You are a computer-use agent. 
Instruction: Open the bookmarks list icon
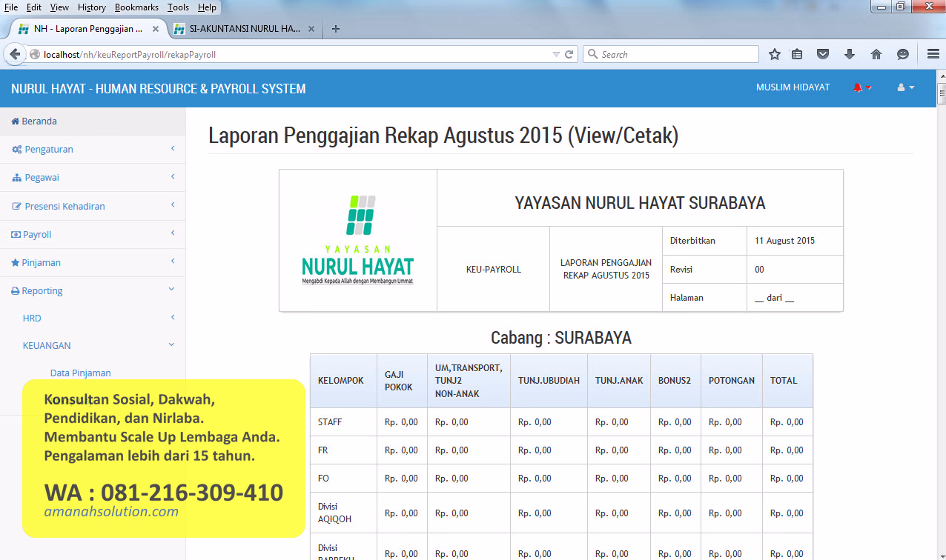[x=797, y=54]
